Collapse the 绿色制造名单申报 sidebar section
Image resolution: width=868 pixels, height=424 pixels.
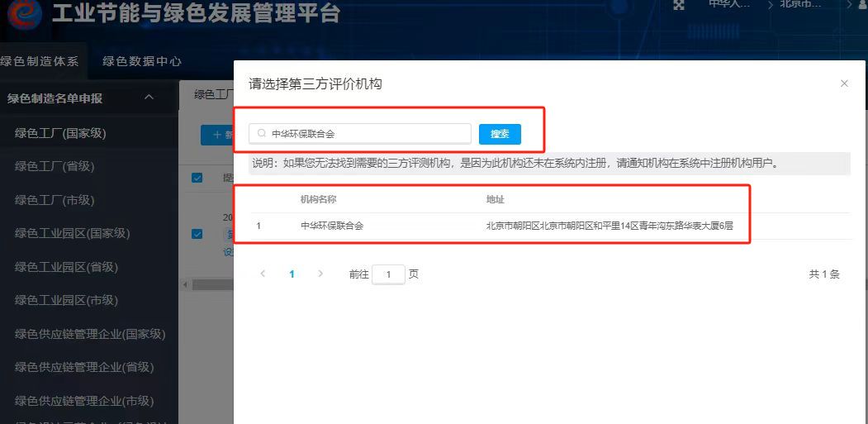tap(149, 98)
